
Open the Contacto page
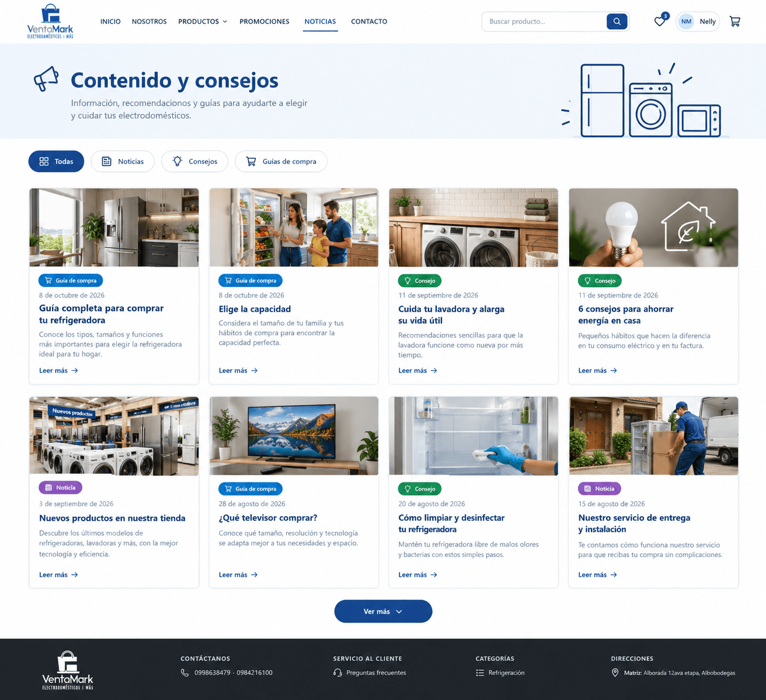click(369, 22)
